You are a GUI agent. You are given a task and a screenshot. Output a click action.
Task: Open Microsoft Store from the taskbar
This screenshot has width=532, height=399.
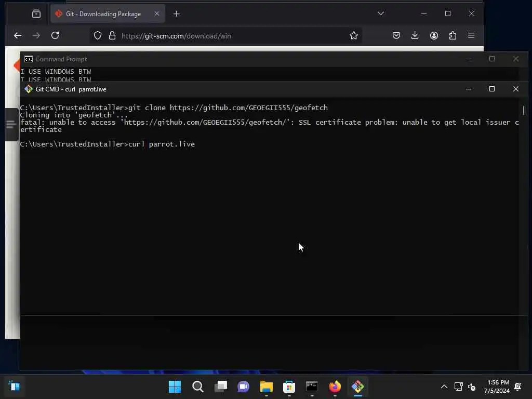(x=289, y=387)
